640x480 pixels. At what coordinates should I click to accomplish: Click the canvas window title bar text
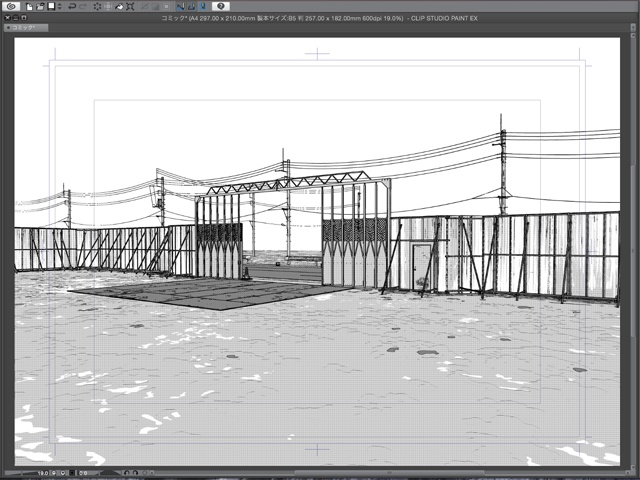click(x=319, y=18)
